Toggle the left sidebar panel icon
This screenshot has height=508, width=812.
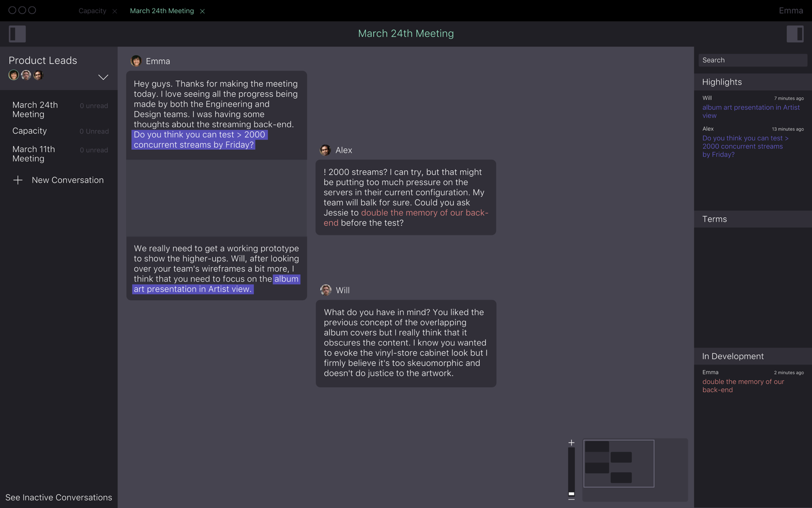pos(17,34)
